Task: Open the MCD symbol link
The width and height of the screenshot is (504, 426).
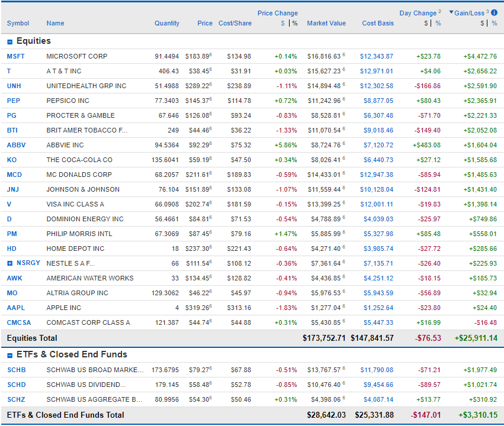Action: [x=14, y=175]
